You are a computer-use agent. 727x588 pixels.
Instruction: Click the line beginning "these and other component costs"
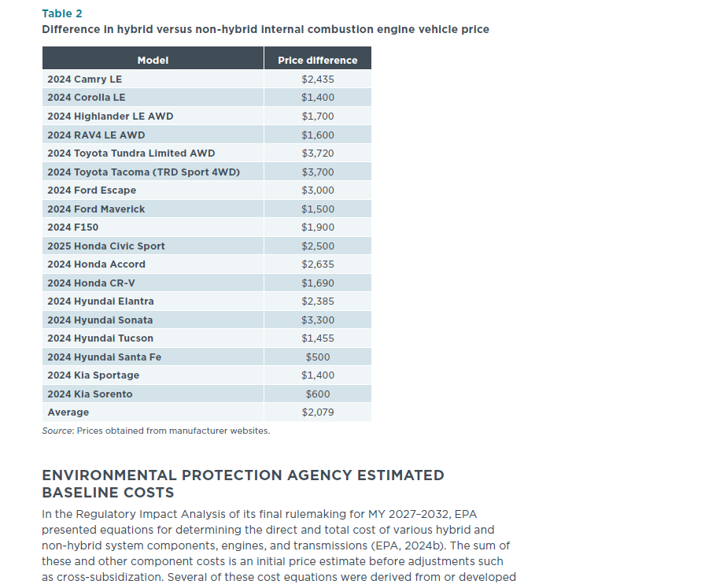click(x=272, y=561)
